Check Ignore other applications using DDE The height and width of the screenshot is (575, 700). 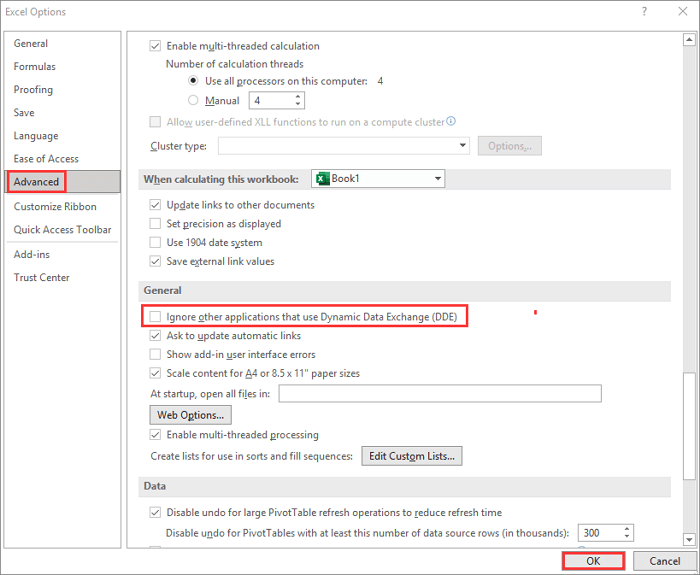[155, 317]
